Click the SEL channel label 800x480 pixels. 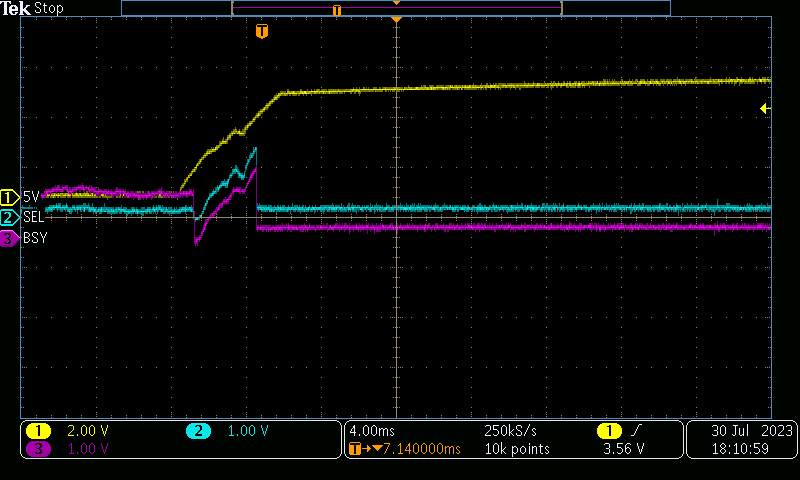[x=34, y=217]
